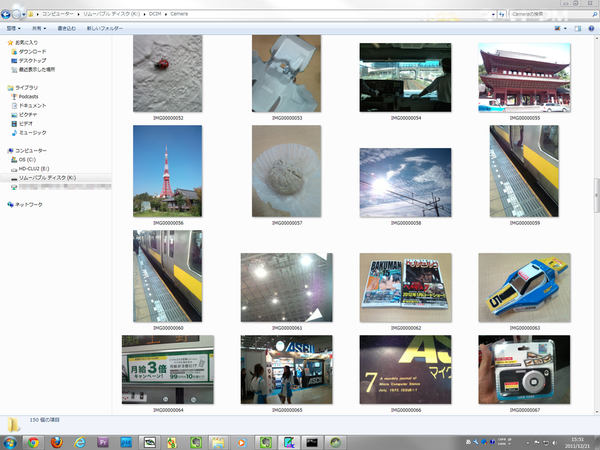Select コンピューター in the address path
Image resolution: width=600 pixels, height=450 pixels.
point(57,14)
